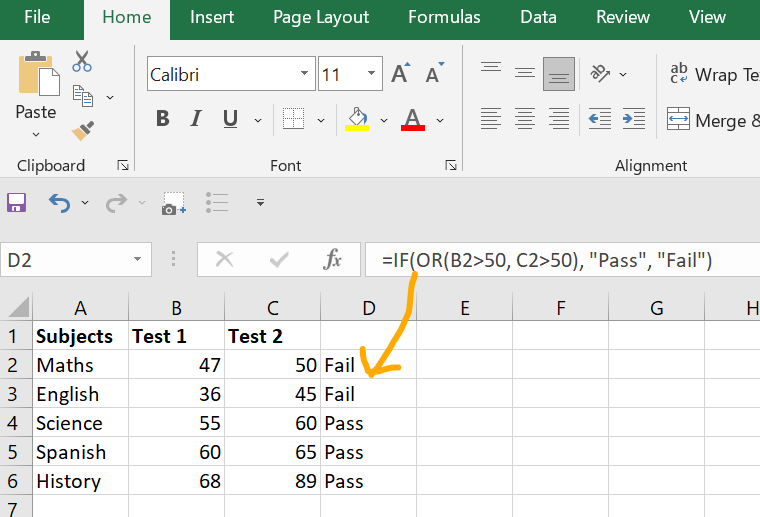This screenshot has width=760, height=517.
Task: Save workbook with purple floppy icon
Action: [16, 203]
